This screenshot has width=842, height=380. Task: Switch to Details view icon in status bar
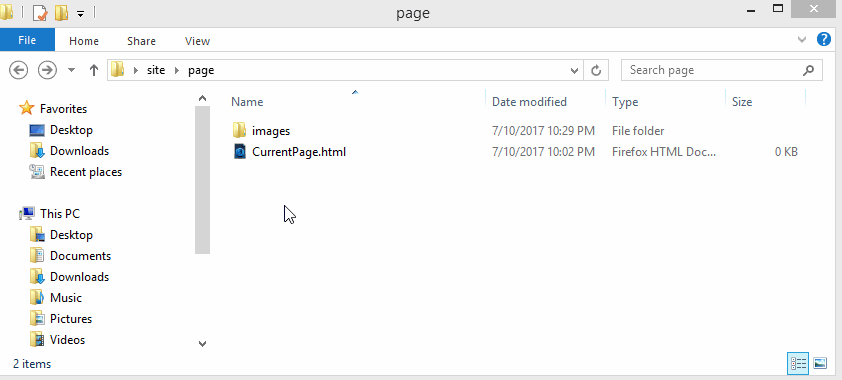(798, 363)
